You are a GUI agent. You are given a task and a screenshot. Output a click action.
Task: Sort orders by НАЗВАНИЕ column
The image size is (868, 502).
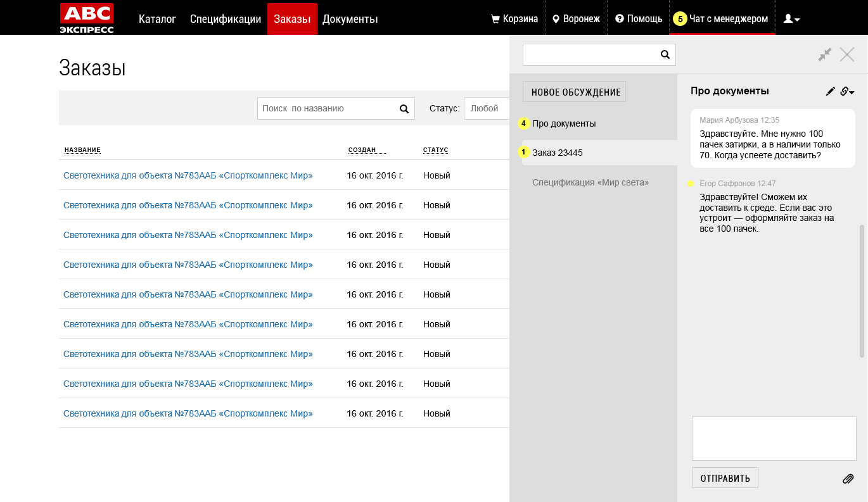click(x=82, y=150)
